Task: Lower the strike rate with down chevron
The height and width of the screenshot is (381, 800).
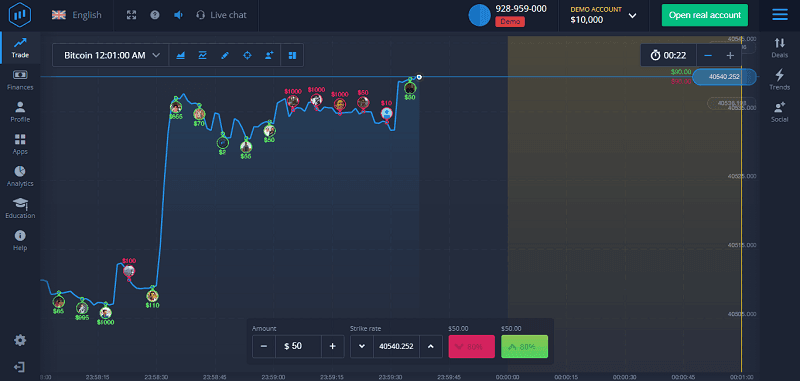Action: click(362, 346)
